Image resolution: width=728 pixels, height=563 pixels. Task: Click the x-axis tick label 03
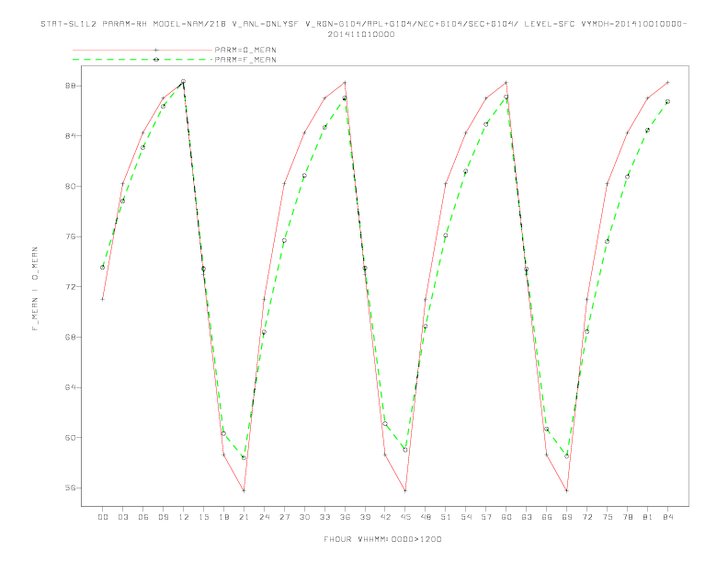(x=122, y=517)
